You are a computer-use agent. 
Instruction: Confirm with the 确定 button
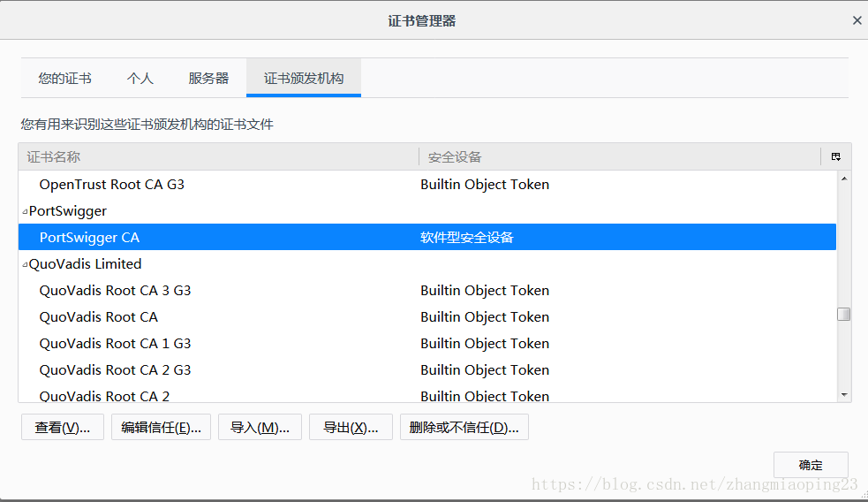coord(811,465)
